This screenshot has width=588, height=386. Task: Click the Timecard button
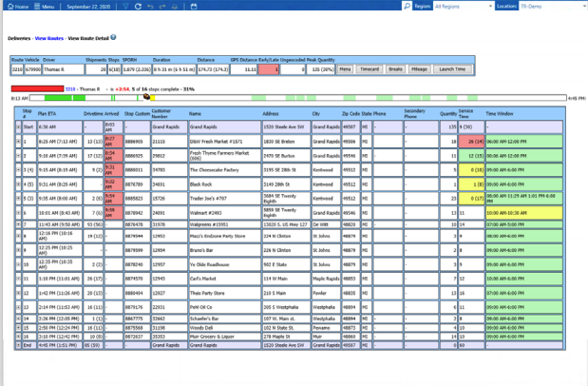[370, 69]
